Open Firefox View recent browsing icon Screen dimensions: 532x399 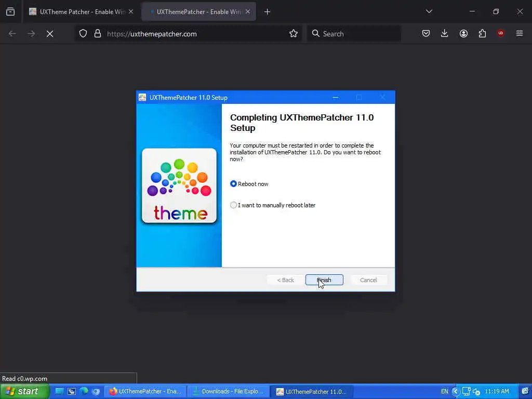pyautogui.click(x=10, y=12)
